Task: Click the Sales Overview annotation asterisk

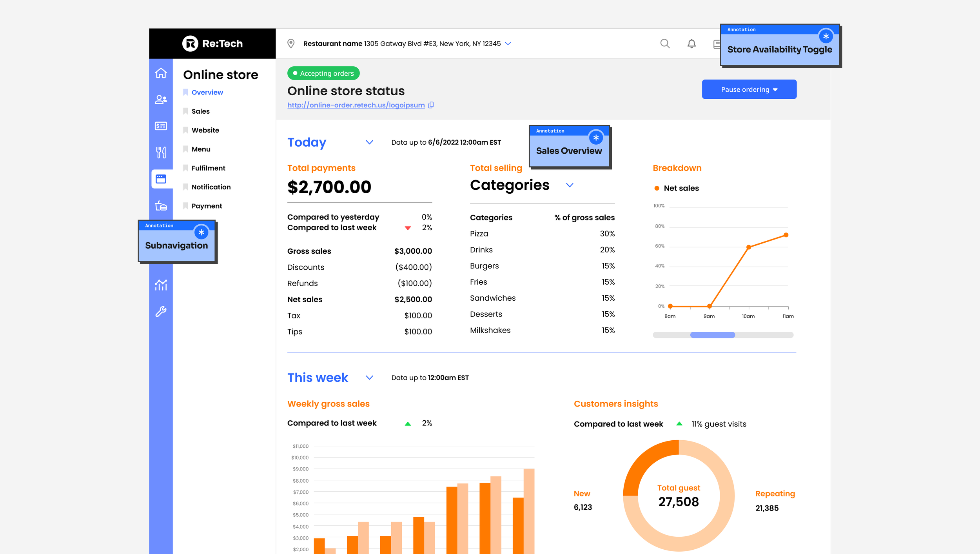Action: coord(596,138)
